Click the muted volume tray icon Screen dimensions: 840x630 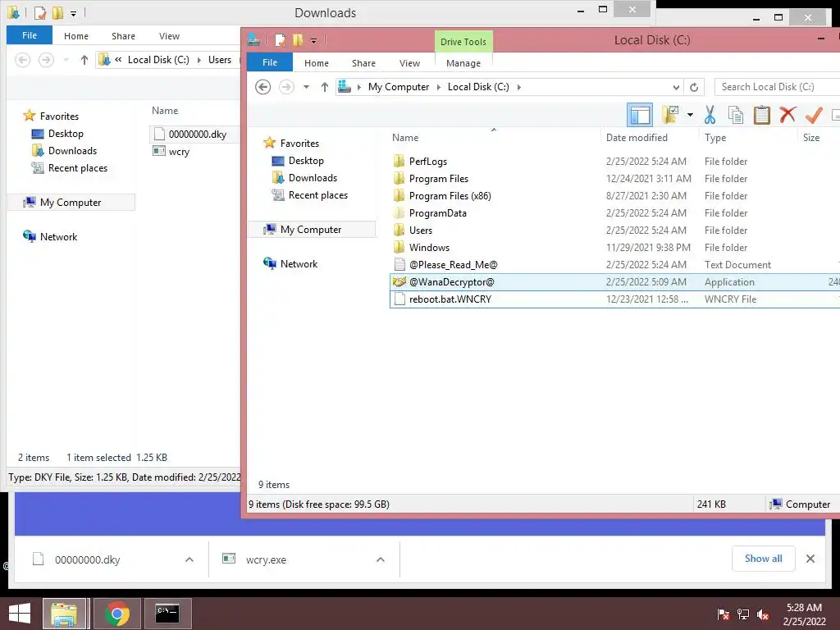(763, 614)
